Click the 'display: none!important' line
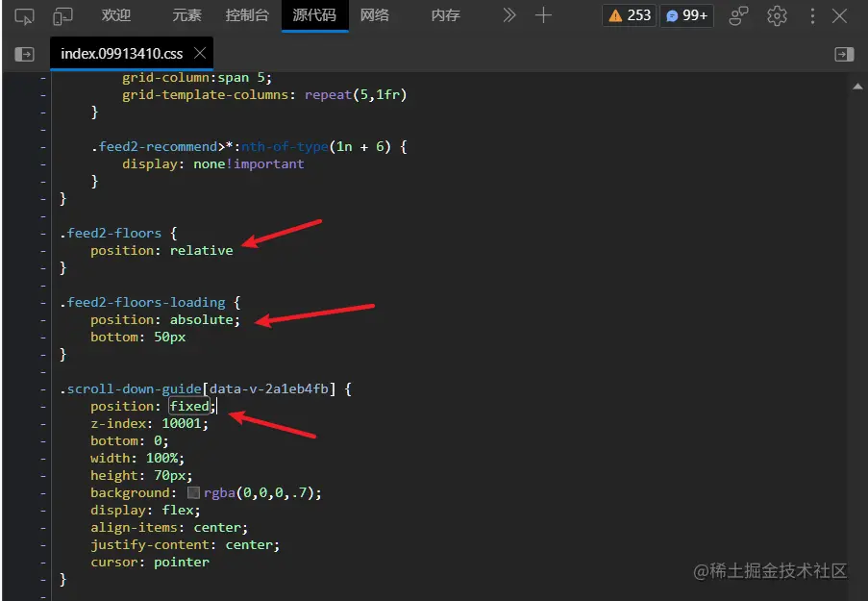 pyautogui.click(x=213, y=164)
